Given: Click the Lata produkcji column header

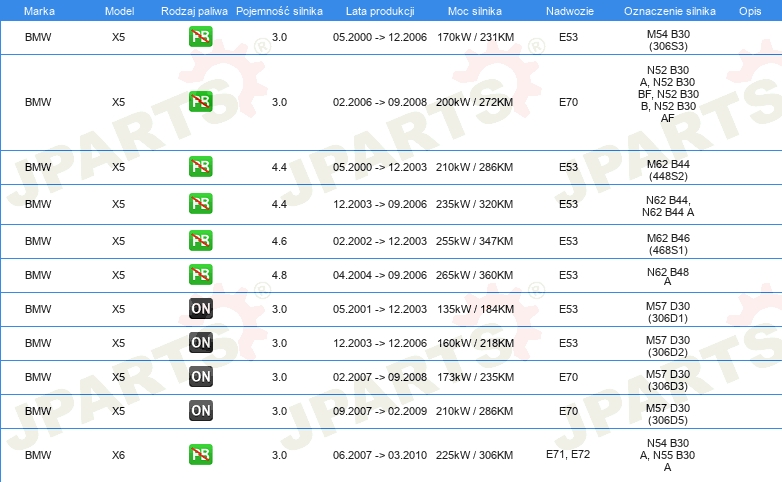Looking at the screenshot, I should click(380, 11).
